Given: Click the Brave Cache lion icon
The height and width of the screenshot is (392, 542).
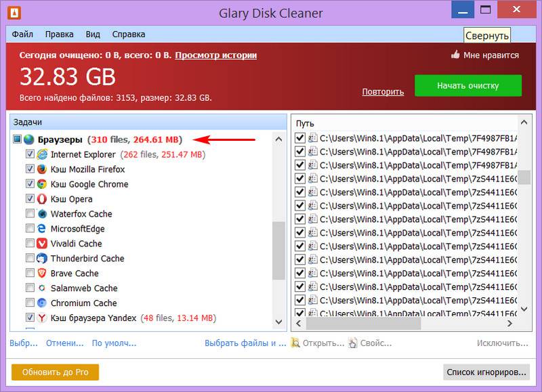Looking at the screenshot, I should click(42, 274).
